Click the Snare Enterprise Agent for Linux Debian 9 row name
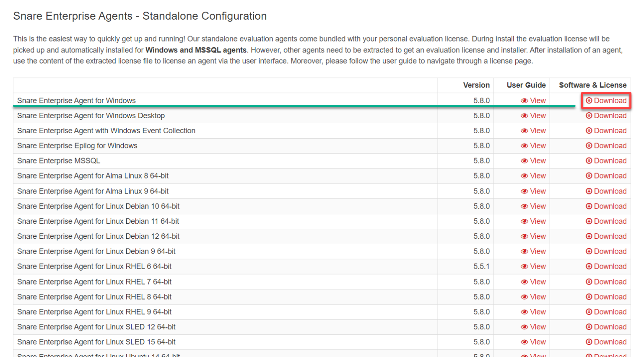Screen dimensions: 644x357 click(x=96, y=251)
